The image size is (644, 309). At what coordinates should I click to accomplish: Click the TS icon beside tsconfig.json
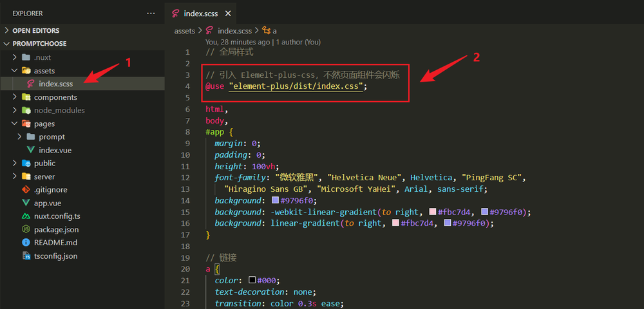tap(26, 256)
